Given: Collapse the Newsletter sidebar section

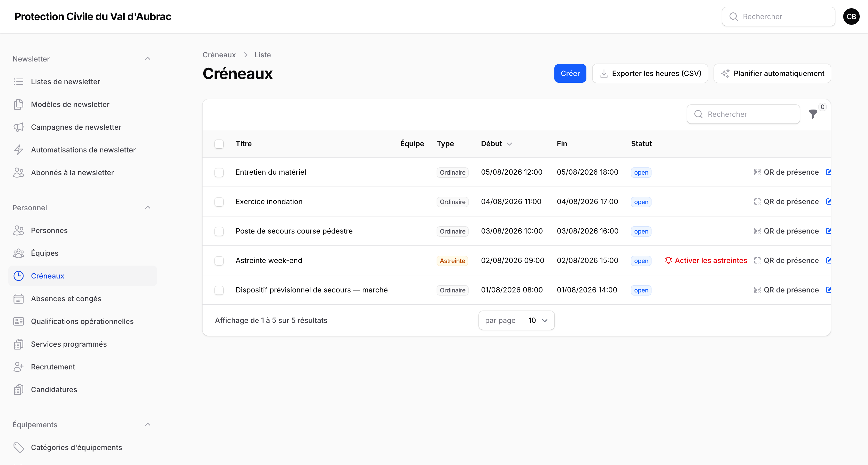Looking at the screenshot, I should tap(148, 59).
